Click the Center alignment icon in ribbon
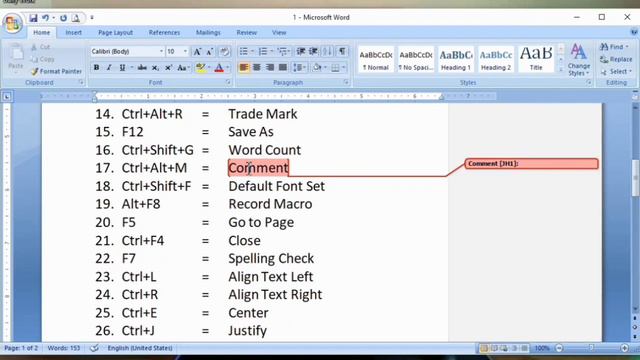This screenshot has height=360, width=640. [257, 68]
